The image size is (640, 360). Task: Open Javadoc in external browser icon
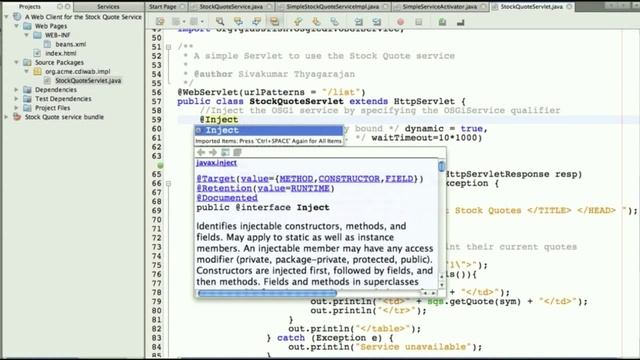point(225,152)
